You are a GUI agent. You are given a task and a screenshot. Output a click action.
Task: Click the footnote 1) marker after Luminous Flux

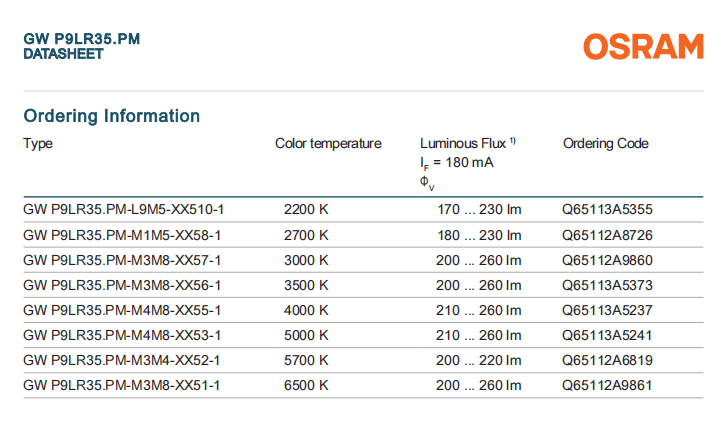pyautogui.click(x=513, y=141)
